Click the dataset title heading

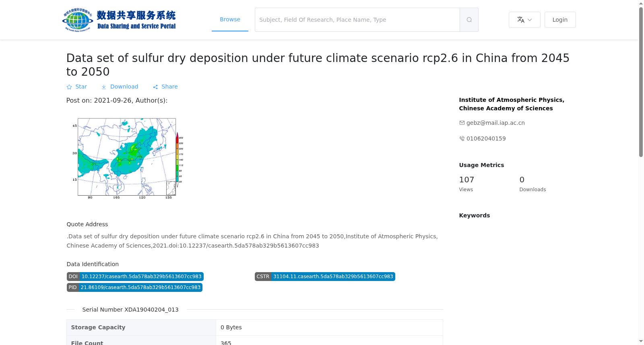pyautogui.click(x=318, y=65)
